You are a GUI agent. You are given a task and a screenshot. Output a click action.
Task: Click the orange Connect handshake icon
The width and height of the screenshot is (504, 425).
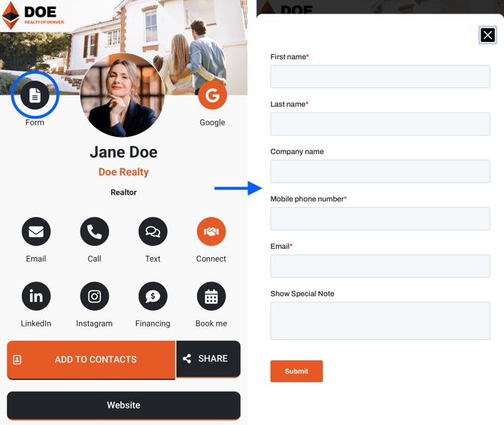pos(211,232)
